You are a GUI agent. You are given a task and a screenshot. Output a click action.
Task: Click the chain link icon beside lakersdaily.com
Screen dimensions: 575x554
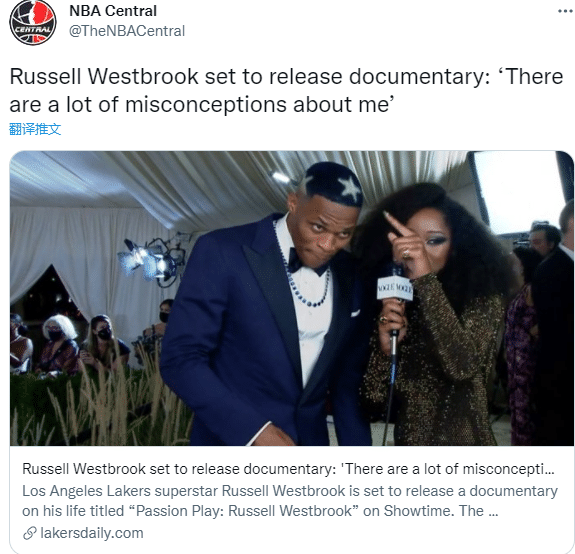coord(30,533)
